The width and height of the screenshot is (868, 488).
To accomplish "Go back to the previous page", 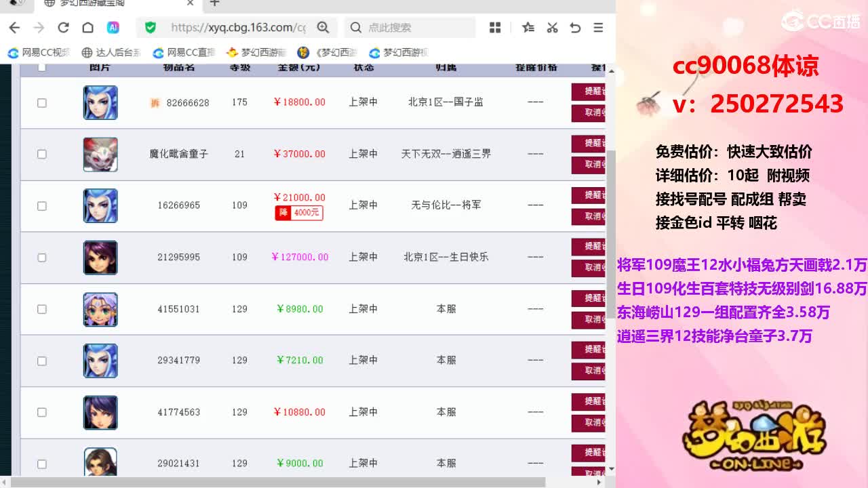I will click(x=14, y=28).
